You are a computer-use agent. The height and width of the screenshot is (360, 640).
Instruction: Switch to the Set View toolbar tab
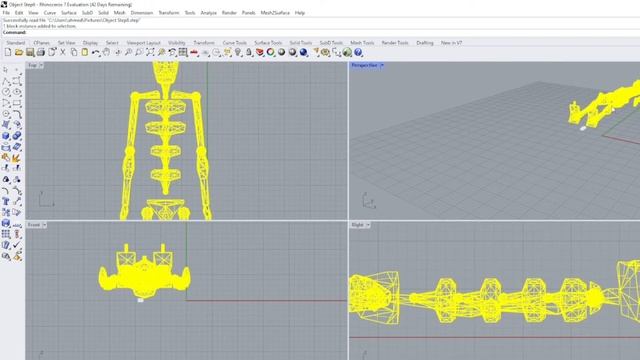point(67,43)
